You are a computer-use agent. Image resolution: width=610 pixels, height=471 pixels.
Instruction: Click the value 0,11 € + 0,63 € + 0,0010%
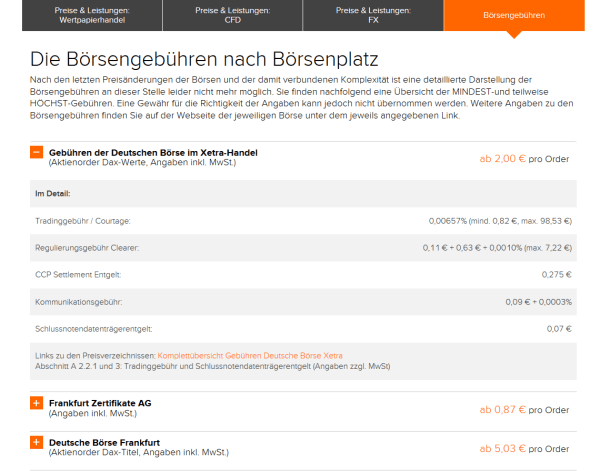point(472,248)
